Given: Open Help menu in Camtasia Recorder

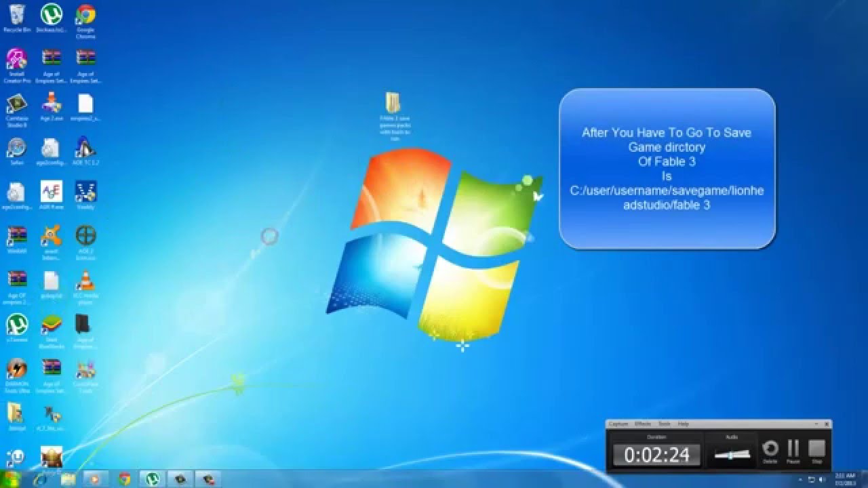Looking at the screenshot, I should point(683,424).
